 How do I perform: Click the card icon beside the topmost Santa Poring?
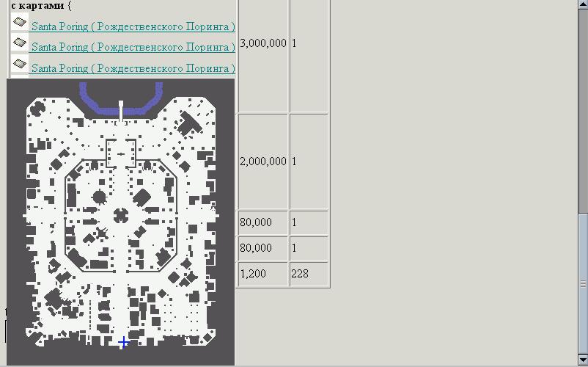pyautogui.click(x=20, y=22)
